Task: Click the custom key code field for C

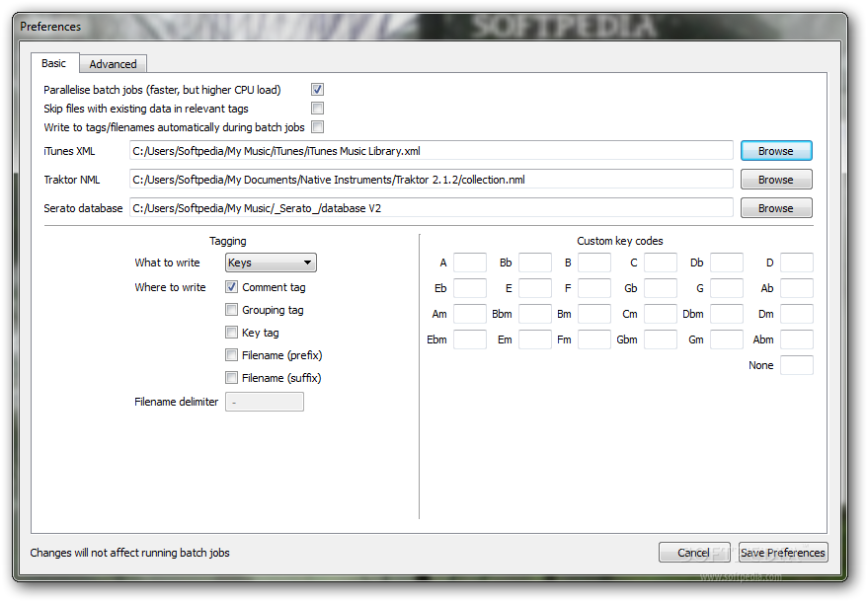Action: coord(661,263)
